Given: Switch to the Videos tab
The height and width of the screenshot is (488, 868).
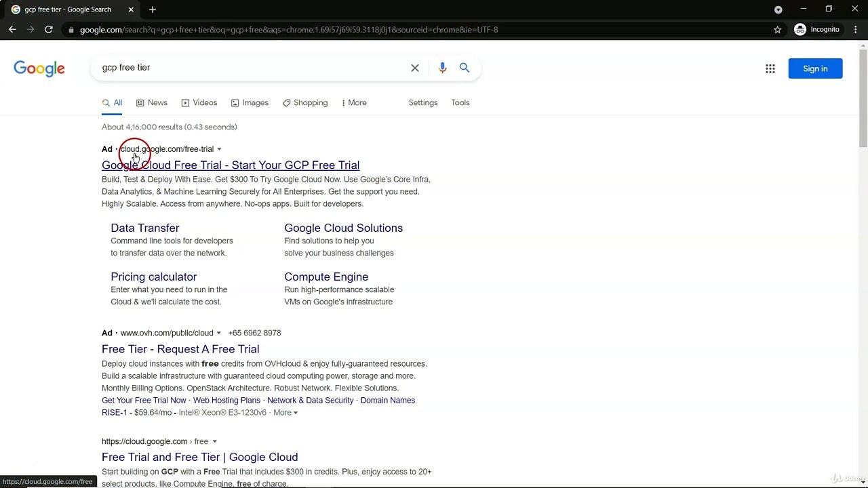Looking at the screenshot, I should 199,103.
